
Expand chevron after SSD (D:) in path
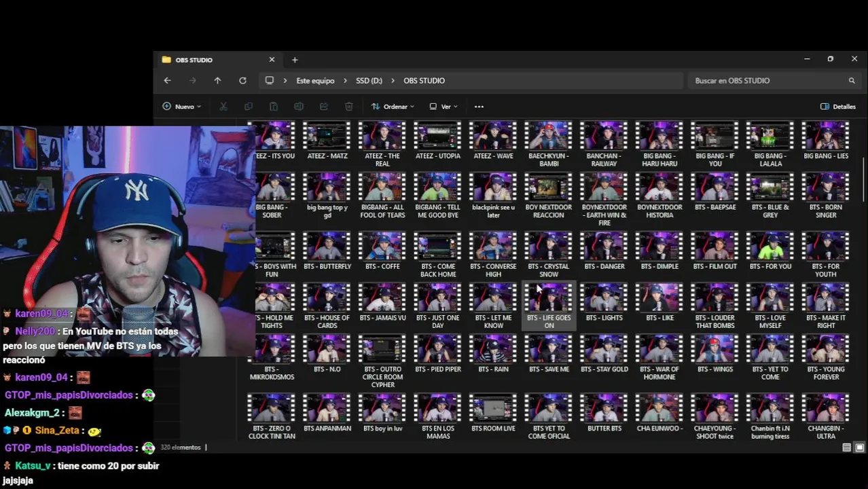393,80
